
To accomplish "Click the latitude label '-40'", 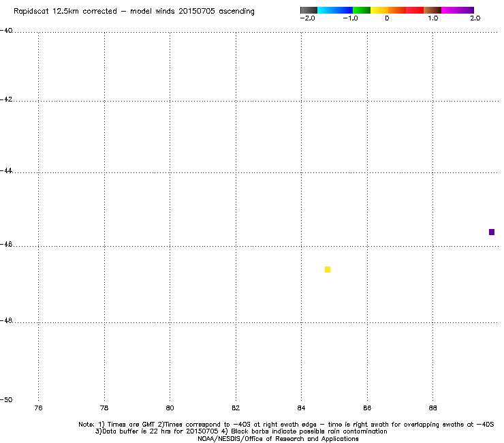I will [x=6, y=30].
